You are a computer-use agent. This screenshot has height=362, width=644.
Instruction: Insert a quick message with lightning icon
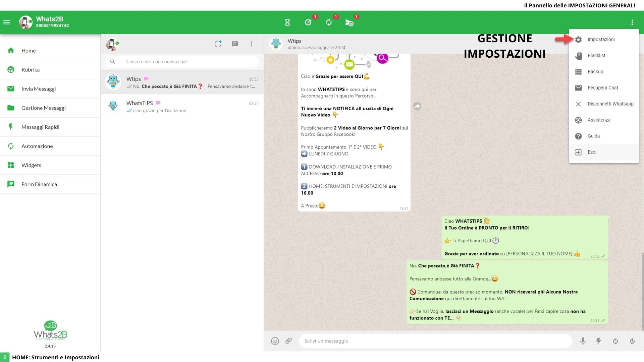pyautogui.click(x=598, y=341)
